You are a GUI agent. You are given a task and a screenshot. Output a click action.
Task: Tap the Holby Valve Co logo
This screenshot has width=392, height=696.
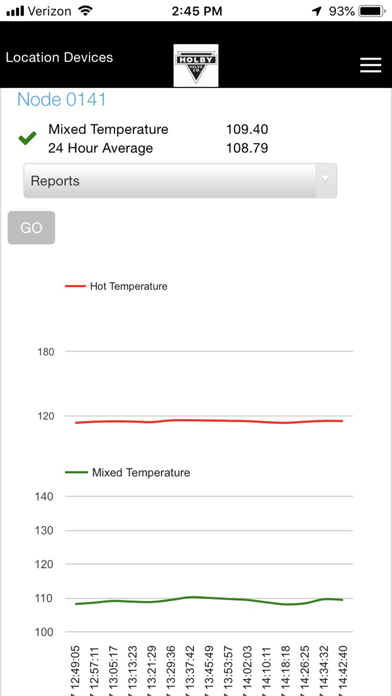click(196, 65)
